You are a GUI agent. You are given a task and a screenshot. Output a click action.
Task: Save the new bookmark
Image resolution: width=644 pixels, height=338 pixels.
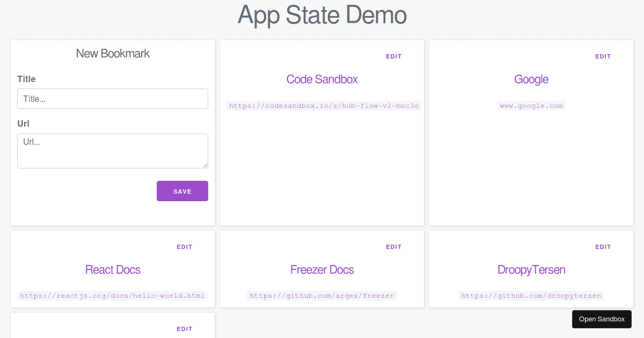coord(182,191)
